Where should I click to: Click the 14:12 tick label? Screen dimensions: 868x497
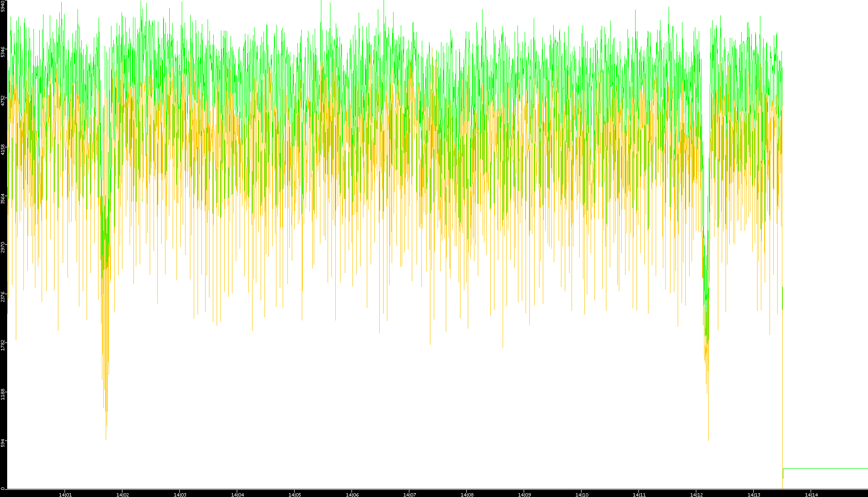pos(696,494)
